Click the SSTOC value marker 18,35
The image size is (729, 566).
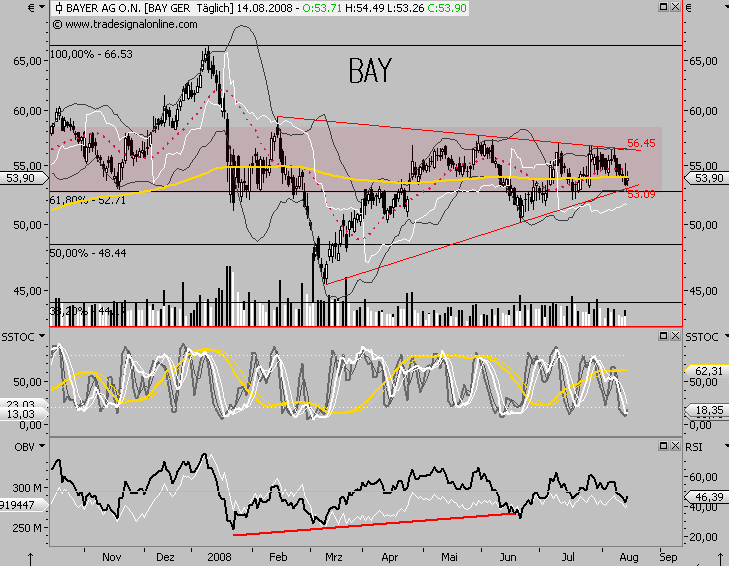[707, 410]
